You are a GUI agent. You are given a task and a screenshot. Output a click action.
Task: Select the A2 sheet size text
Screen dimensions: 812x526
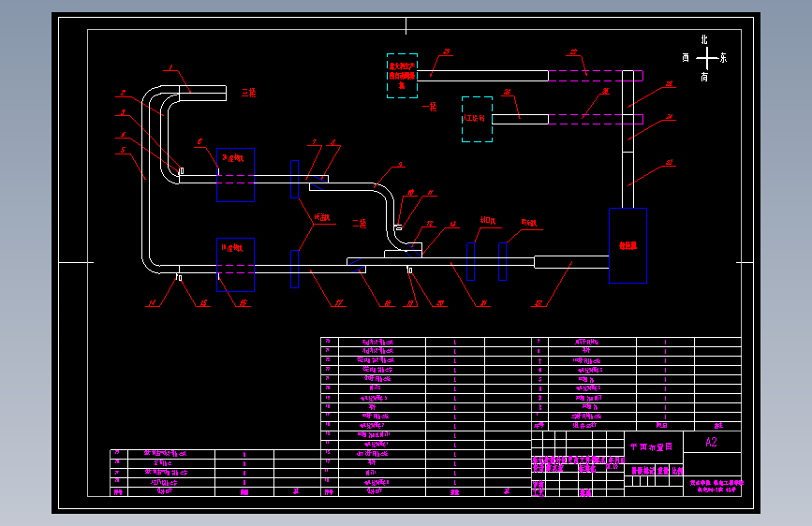[x=711, y=442]
